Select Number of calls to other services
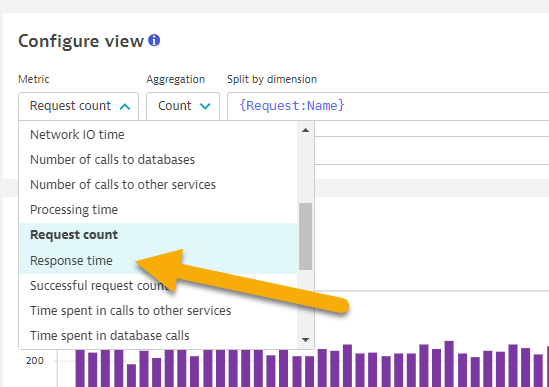This screenshot has width=549, height=387. pos(123,185)
